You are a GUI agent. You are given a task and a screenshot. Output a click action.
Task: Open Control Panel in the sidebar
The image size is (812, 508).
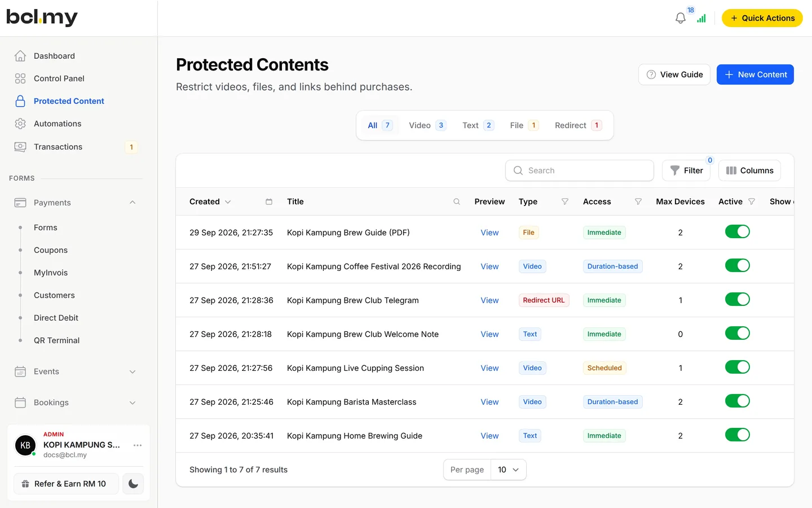pyautogui.click(x=59, y=78)
